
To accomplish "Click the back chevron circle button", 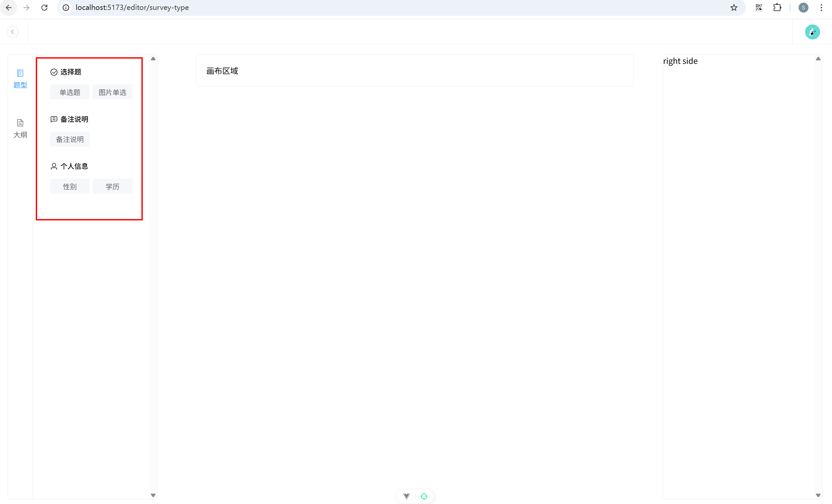I will 13,32.
